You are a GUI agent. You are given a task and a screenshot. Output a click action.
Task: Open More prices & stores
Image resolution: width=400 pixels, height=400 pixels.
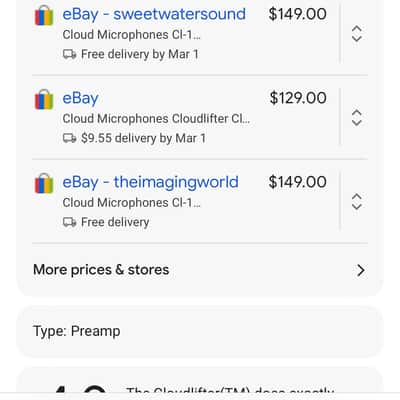tap(200, 270)
